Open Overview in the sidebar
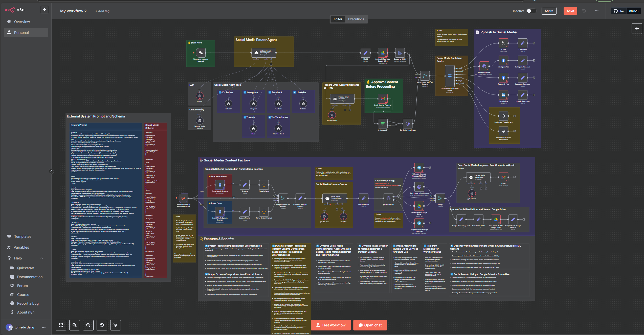The width and height of the screenshot is (644, 335). click(26, 22)
